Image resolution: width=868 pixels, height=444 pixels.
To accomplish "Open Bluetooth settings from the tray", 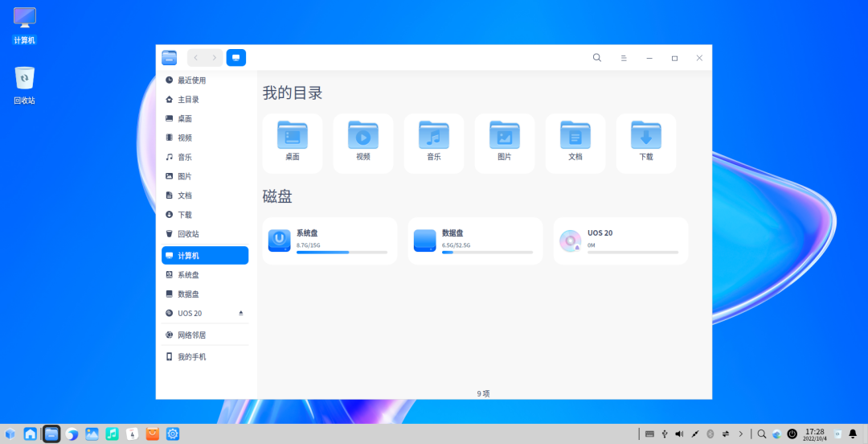I will tap(710, 434).
